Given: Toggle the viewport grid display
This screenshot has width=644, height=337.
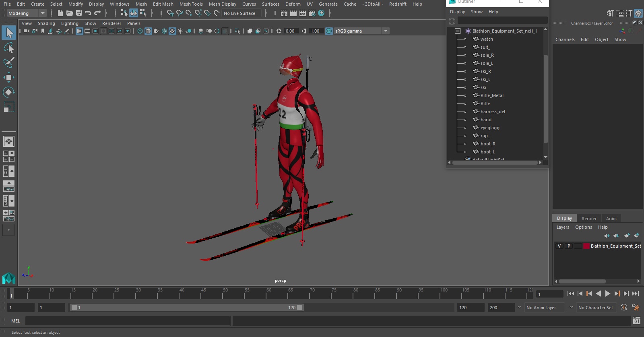Looking at the screenshot, I should coord(79,31).
